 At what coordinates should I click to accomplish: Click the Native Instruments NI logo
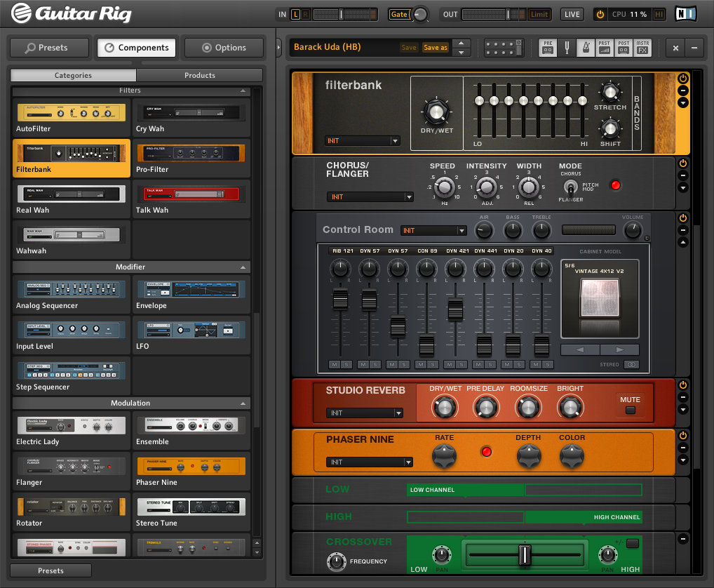pos(685,14)
